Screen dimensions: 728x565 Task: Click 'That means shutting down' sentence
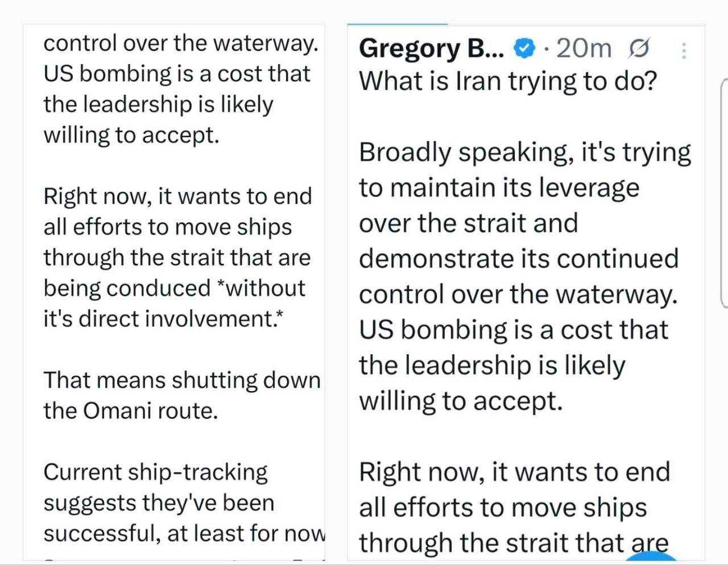(182, 380)
